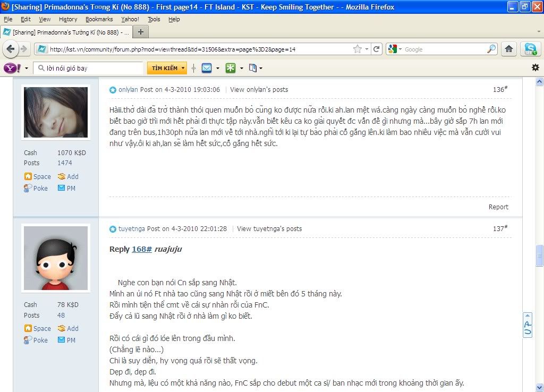Bookmark this page with the star icon

point(358,49)
